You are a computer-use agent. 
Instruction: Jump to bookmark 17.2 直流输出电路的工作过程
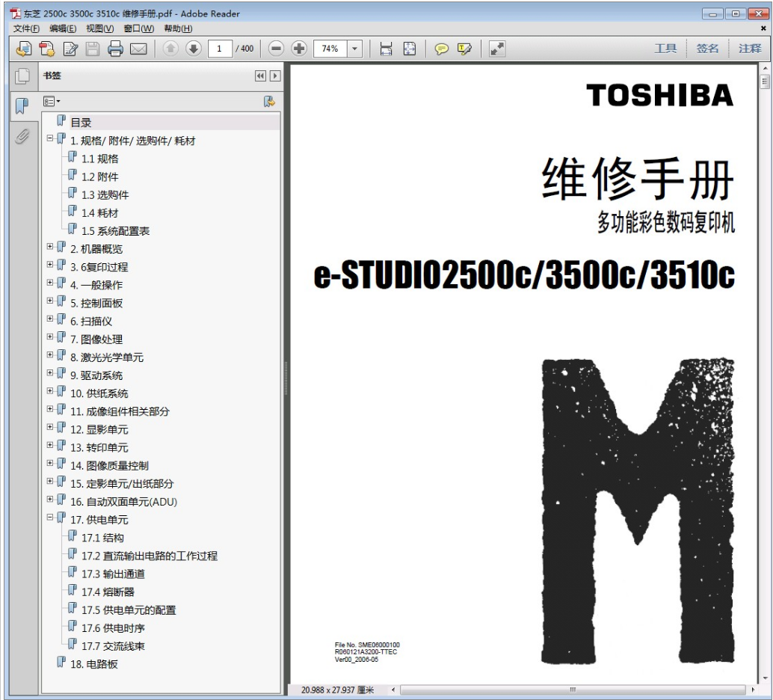point(150,556)
